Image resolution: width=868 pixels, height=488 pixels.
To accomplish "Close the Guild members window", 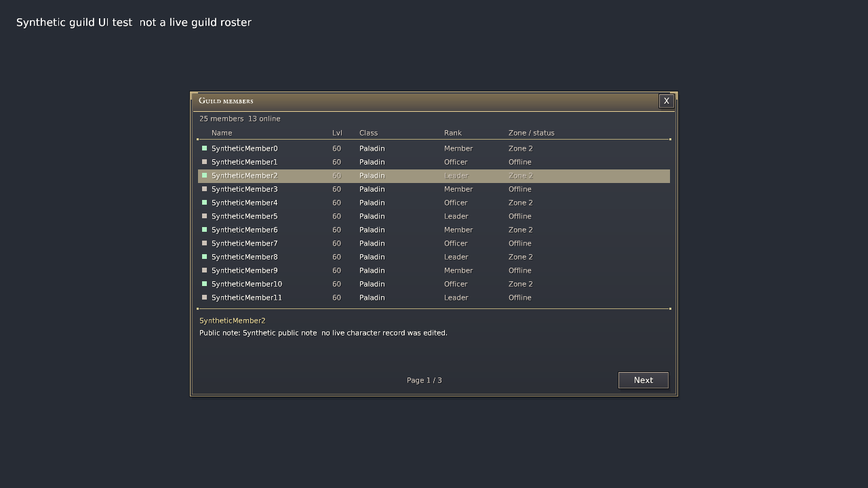I will point(667,101).
